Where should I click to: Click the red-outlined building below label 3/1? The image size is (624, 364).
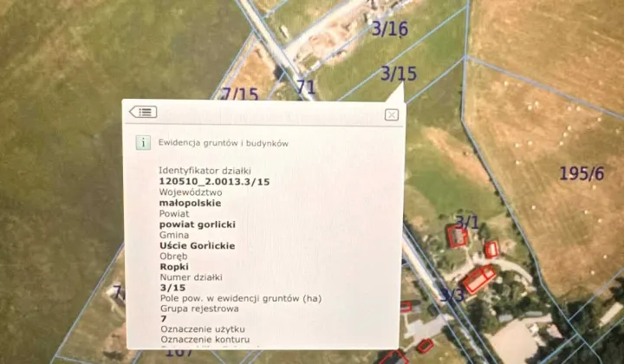(457, 237)
